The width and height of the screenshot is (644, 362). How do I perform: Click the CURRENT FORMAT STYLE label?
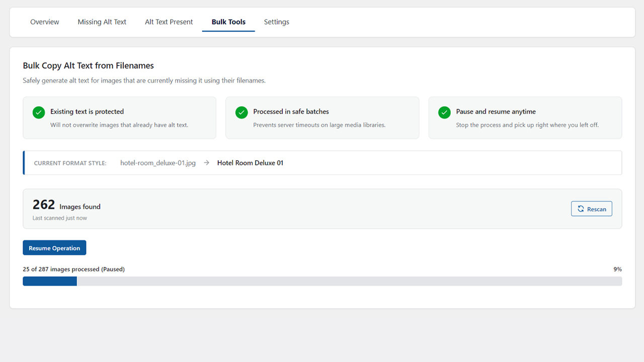[70, 163]
